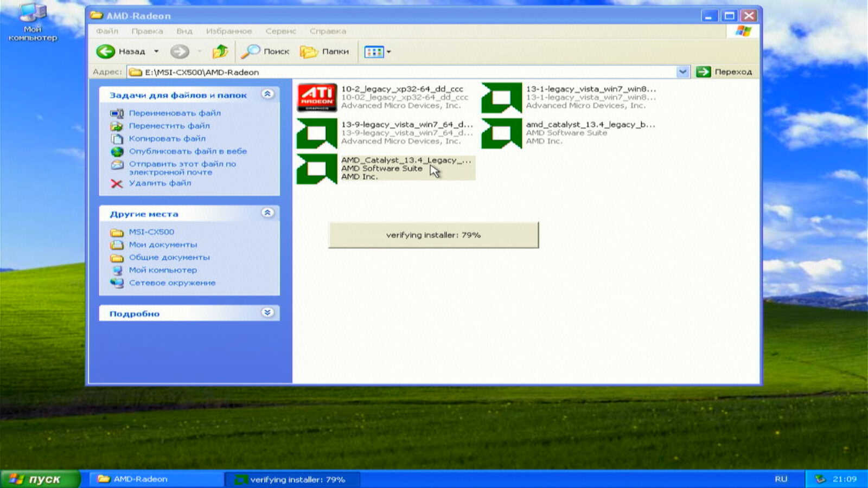Click the copy file task icon
The width and height of the screenshot is (868, 488).
[x=117, y=139]
